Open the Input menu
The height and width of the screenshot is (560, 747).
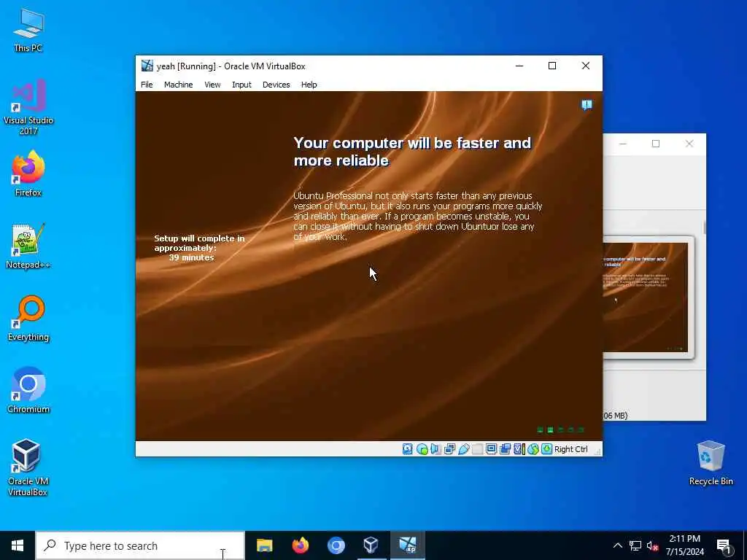click(241, 85)
